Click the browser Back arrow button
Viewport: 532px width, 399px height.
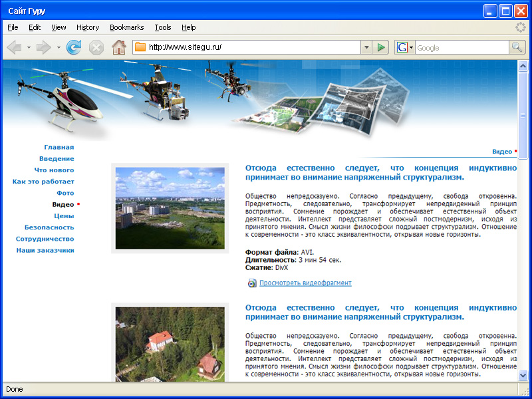[x=14, y=47]
